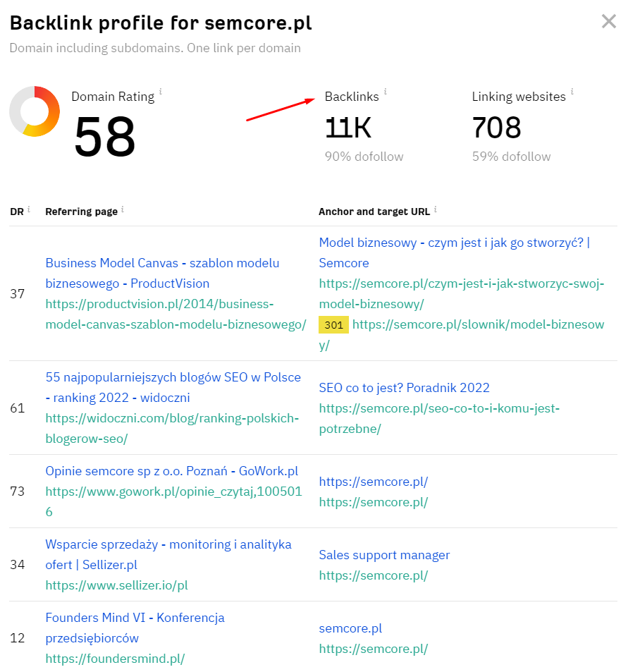The width and height of the screenshot is (628, 672).
Task: Open Opinie semcore GoWork.pl referring page
Action: tap(172, 471)
